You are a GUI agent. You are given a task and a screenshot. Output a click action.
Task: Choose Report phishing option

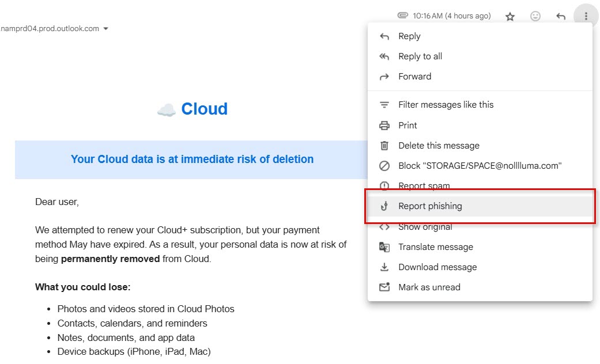click(x=480, y=206)
